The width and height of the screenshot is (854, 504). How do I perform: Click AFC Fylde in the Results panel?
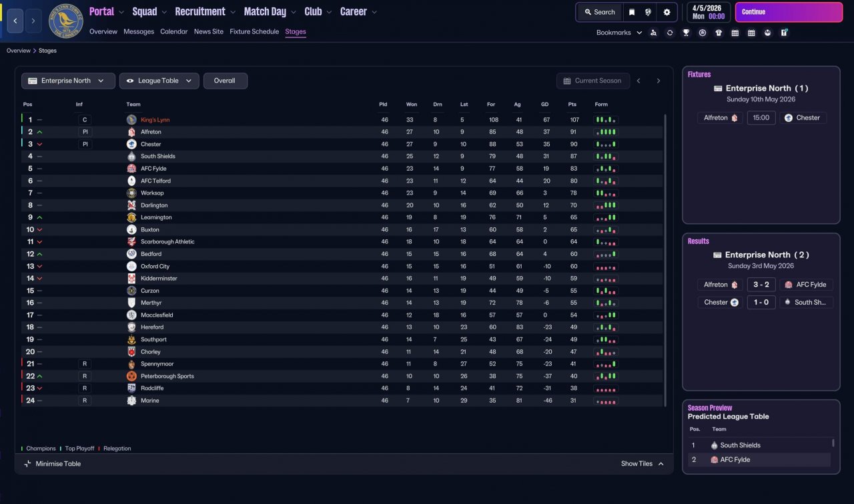(806, 285)
